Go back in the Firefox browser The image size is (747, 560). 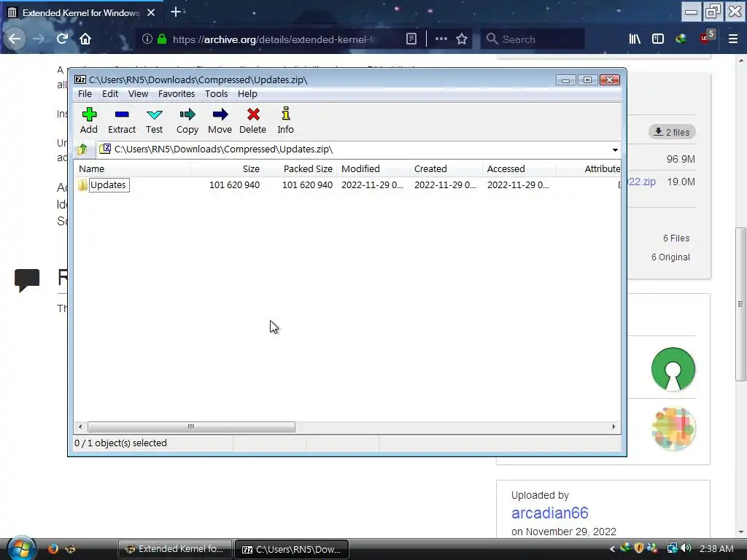(15, 39)
